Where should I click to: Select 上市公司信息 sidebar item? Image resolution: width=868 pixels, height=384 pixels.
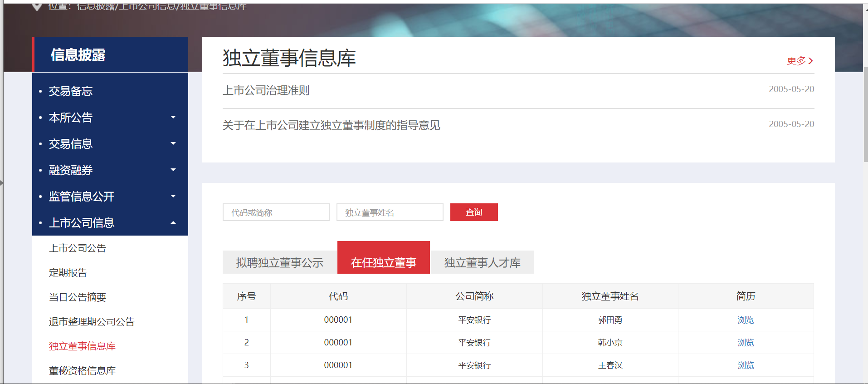pyautogui.click(x=82, y=223)
